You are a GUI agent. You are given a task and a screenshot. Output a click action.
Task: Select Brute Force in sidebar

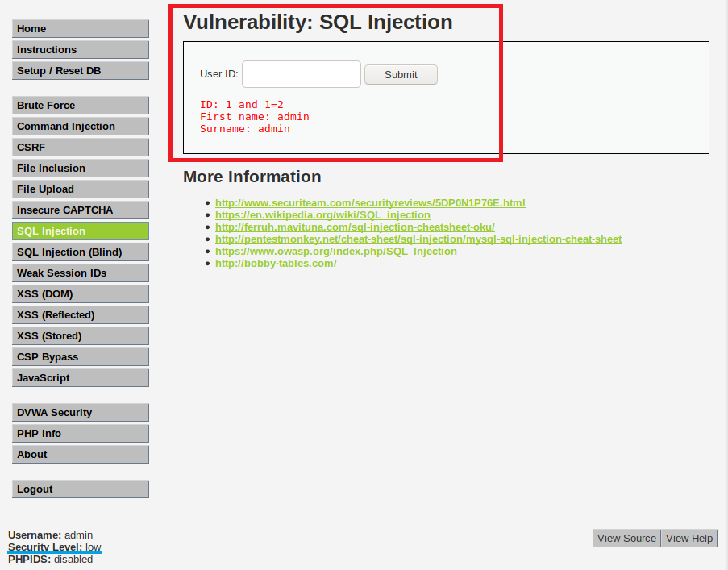click(x=81, y=106)
